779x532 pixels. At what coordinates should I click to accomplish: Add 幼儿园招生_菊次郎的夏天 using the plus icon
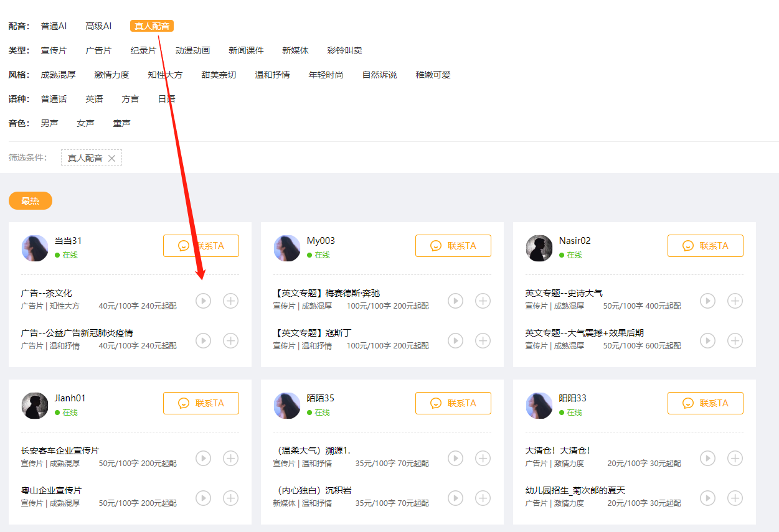click(735, 498)
